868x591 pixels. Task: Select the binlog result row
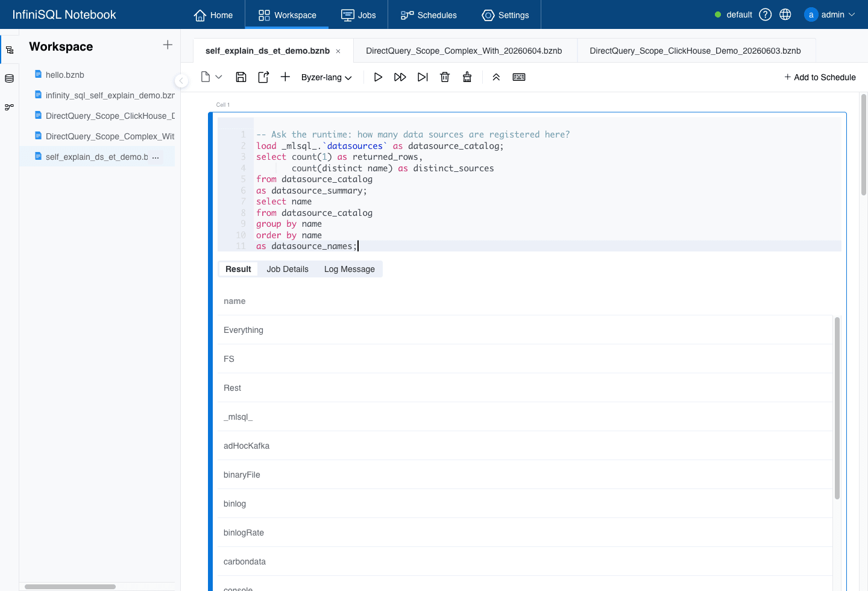tap(525, 504)
